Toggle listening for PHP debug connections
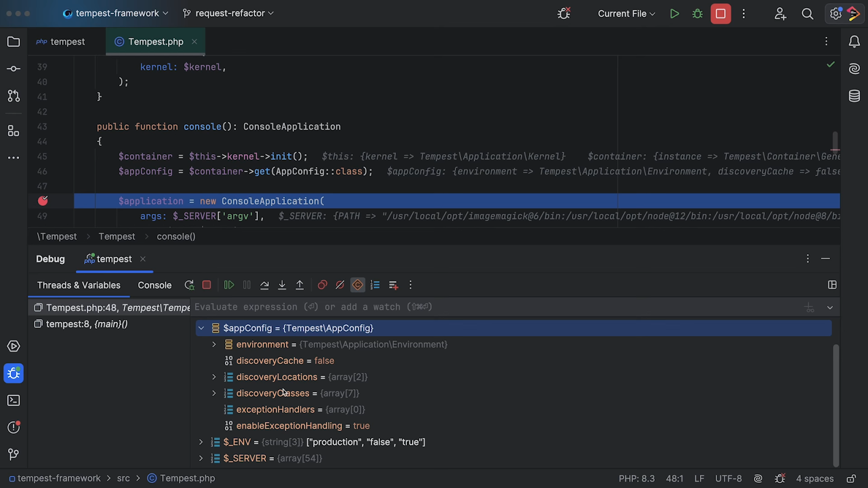The width and height of the screenshot is (868, 488). 564,14
